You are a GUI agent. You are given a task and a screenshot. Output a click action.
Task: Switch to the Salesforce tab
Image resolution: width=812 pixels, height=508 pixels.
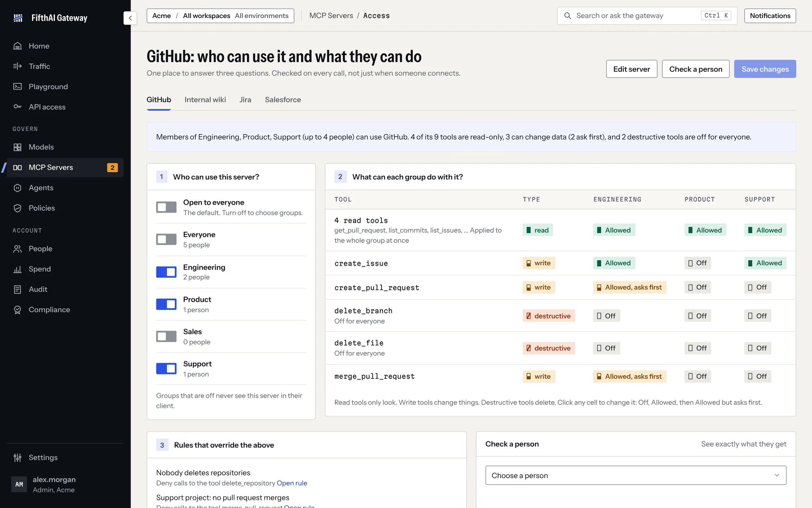pos(283,100)
